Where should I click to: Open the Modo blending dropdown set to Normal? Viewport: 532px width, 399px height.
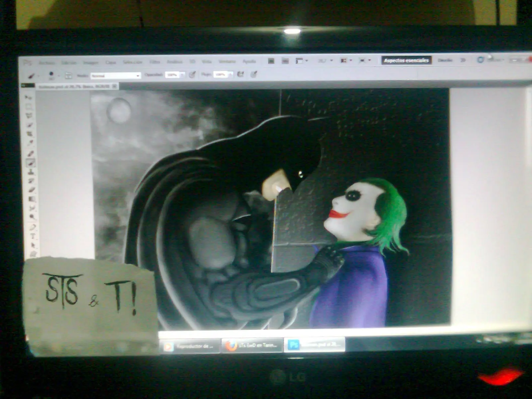[x=116, y=74]
